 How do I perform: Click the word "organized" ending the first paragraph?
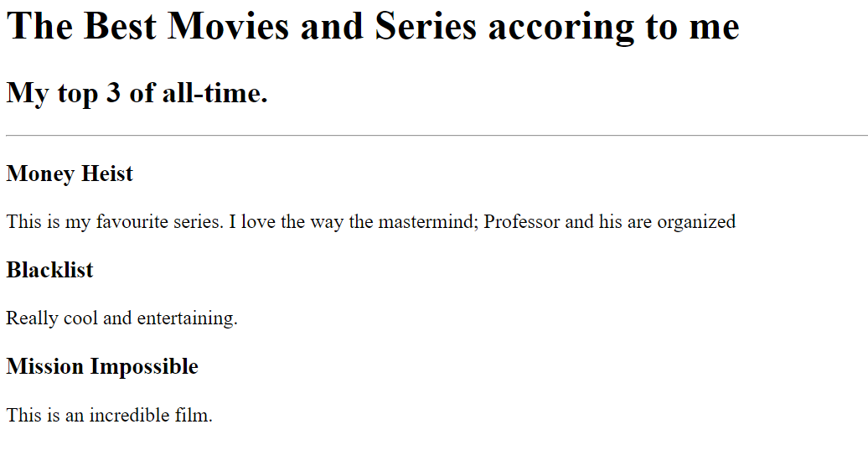tap(696, 223)
